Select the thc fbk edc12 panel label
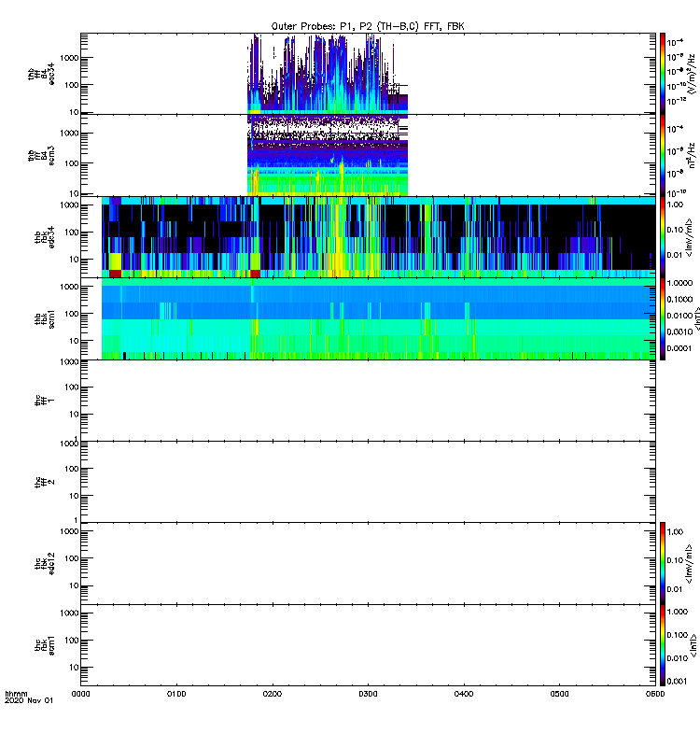This screenshot has height=747, width=700. [45, 564]
